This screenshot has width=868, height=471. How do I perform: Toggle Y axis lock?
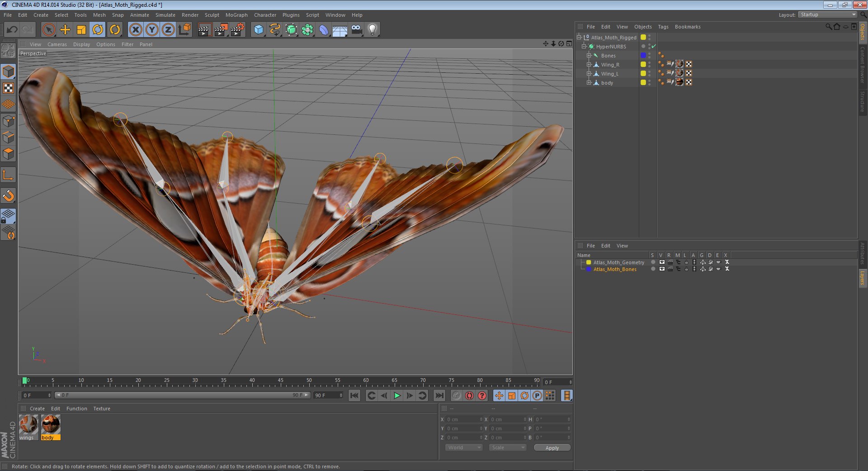tap(152, 30)
